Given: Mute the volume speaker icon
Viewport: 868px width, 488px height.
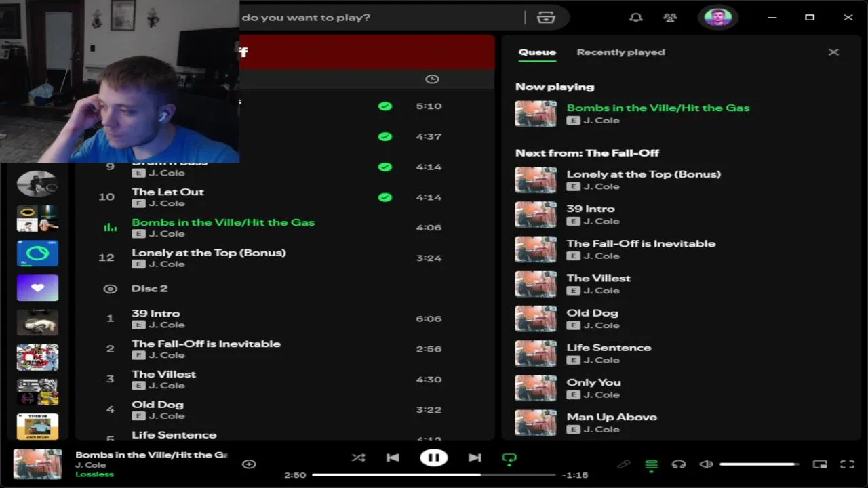Looking at the screenshot, I should point(706,464).
